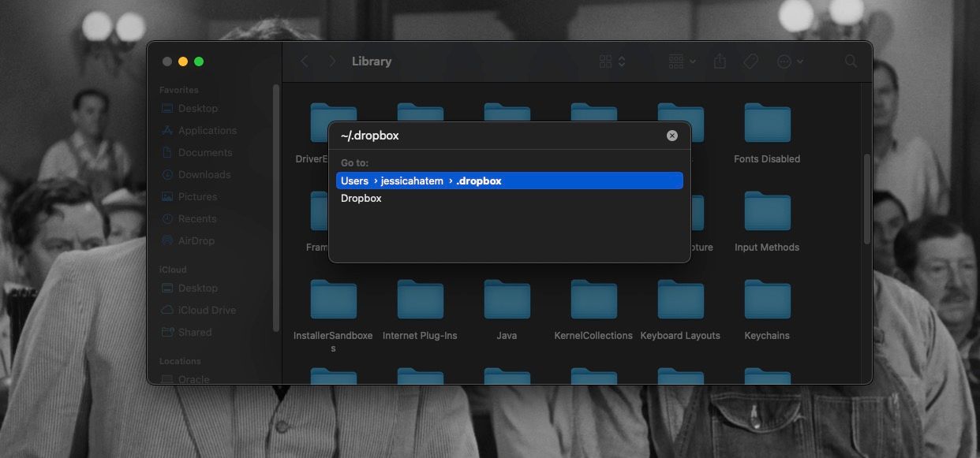This screenshot has width=980, height=458.
Task: Start a search with the magnifying glass icon
Action: (x=851, y=61)
